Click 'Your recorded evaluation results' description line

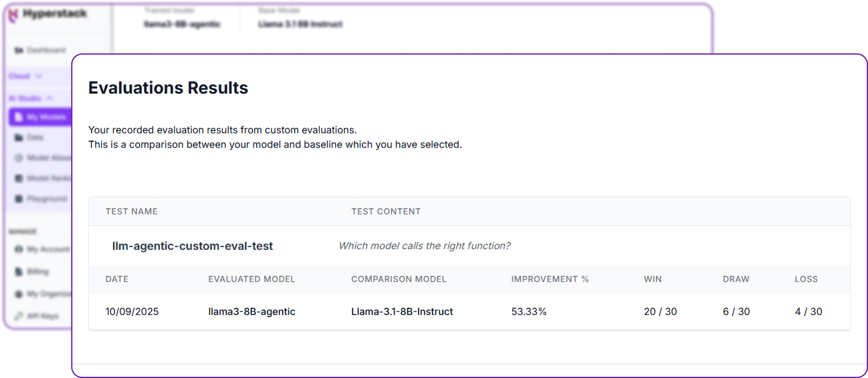(222, 130)
